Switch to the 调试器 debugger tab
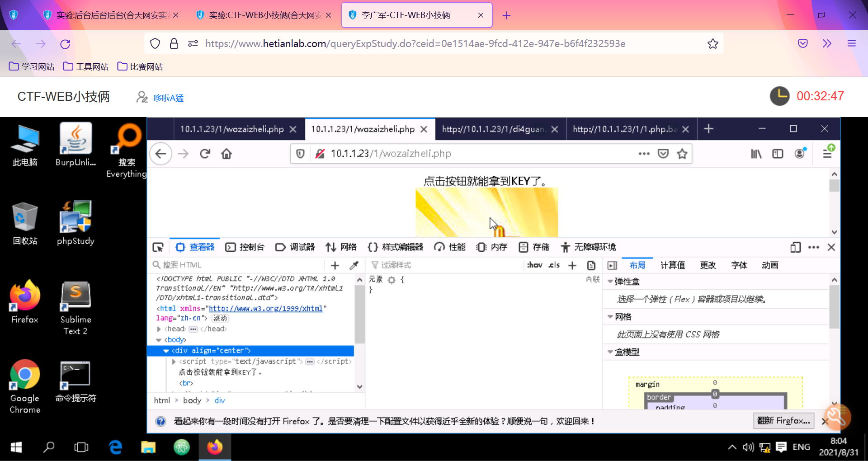Image resolution: width=868 pixels, height=461 pixels. pos(295,247)
